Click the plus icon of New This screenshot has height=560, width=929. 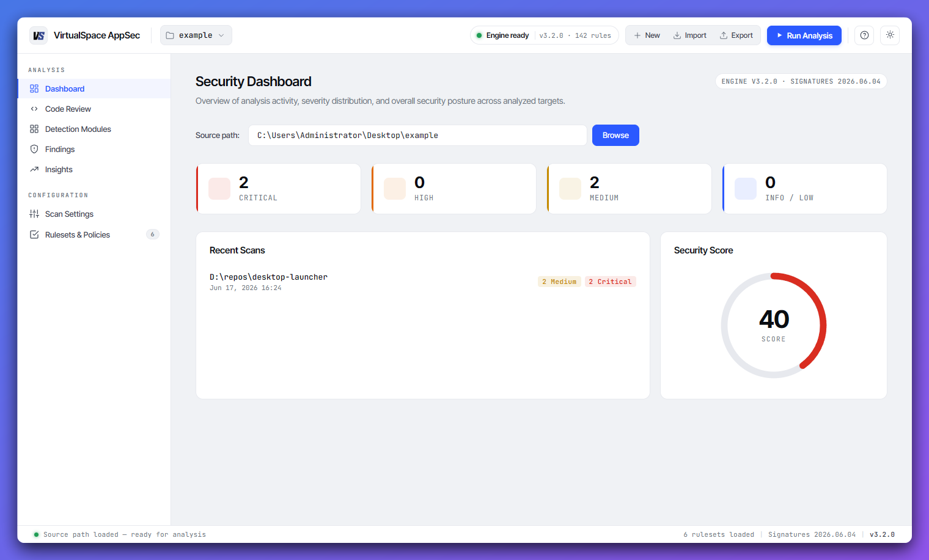(637, 35)
